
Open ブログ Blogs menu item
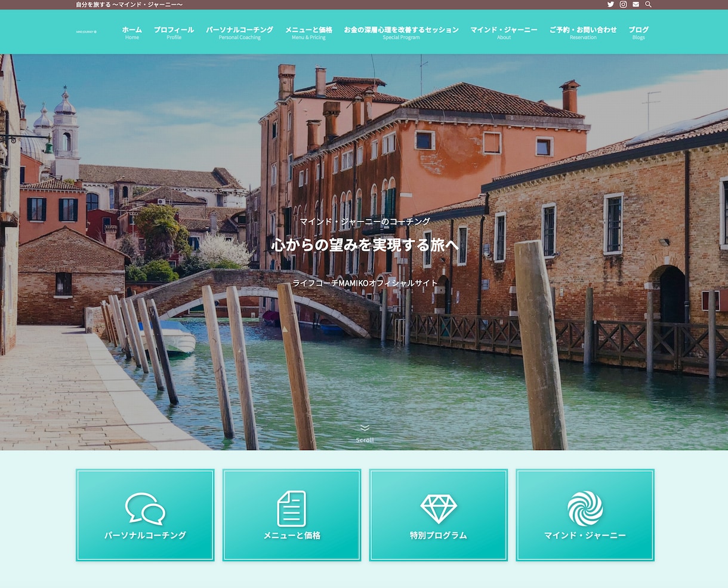tap(638, 33)
